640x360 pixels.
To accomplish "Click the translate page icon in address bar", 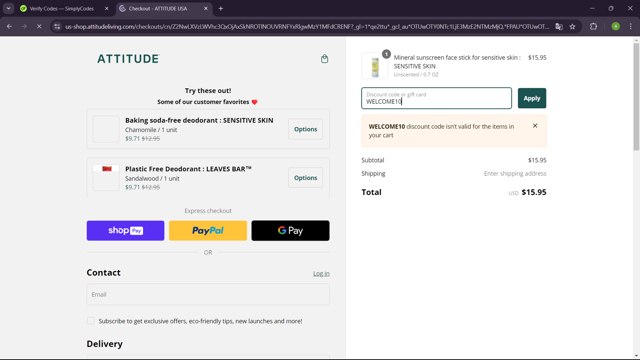I will pos(559,27).
